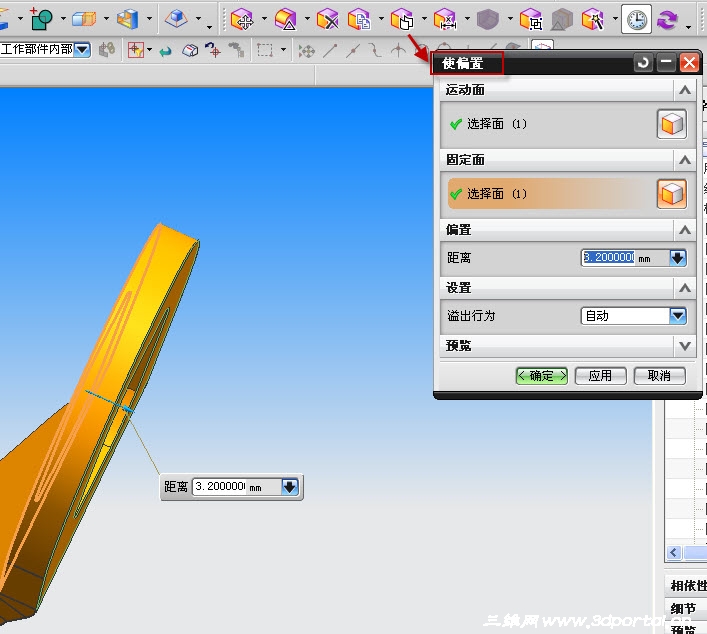Select the Linear Dimension face tool
Image resolution: width=707 pixels, height=634 pixels.
coord(445,20)
